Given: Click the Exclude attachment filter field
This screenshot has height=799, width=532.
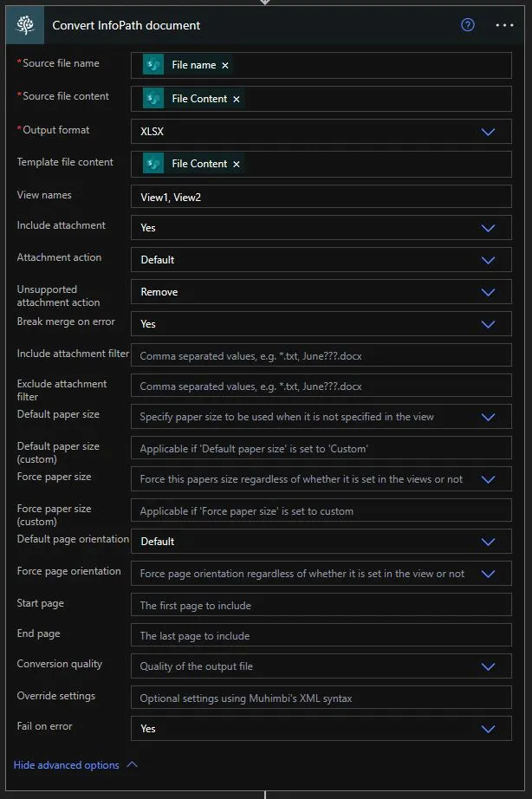Looking at the screenshot, I should (321, 386).
